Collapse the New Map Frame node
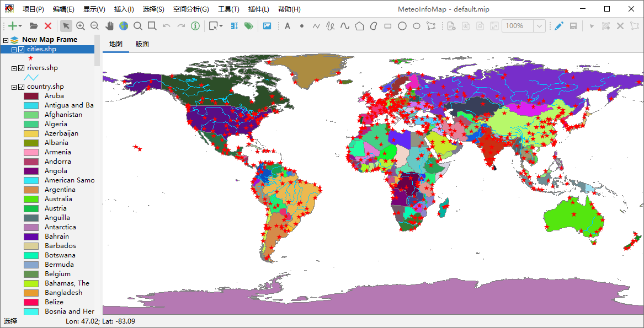 point(6,40)
